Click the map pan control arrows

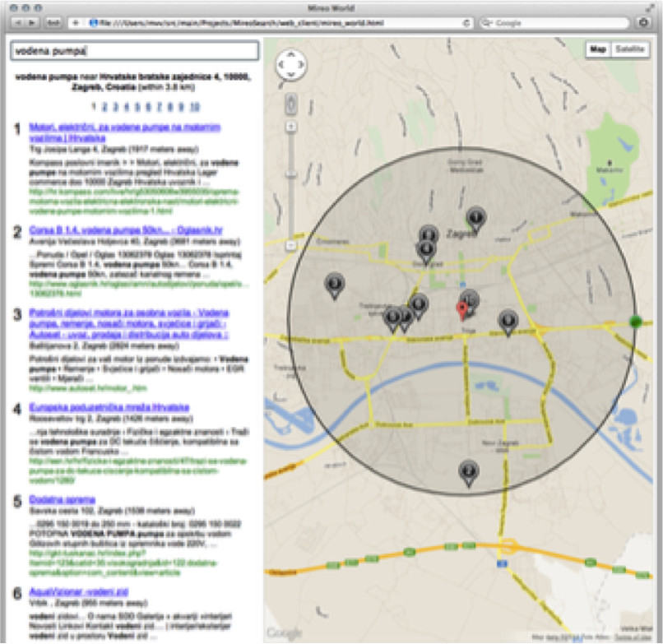pos(290,65)
